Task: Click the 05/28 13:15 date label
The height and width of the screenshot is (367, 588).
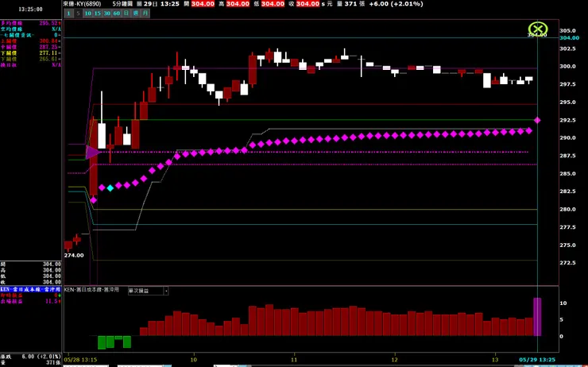Action: point(80,360)
